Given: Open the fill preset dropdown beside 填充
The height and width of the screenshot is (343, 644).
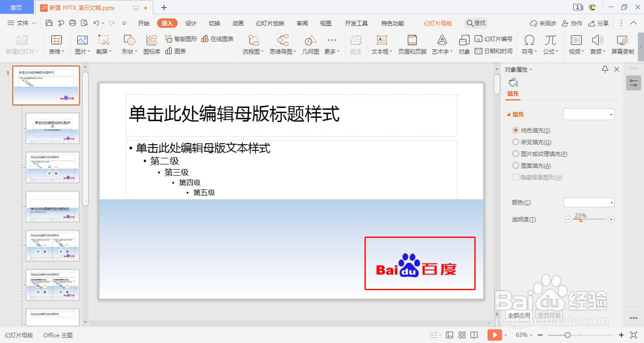Looking at the screenshot, I should tap(589, 114).
